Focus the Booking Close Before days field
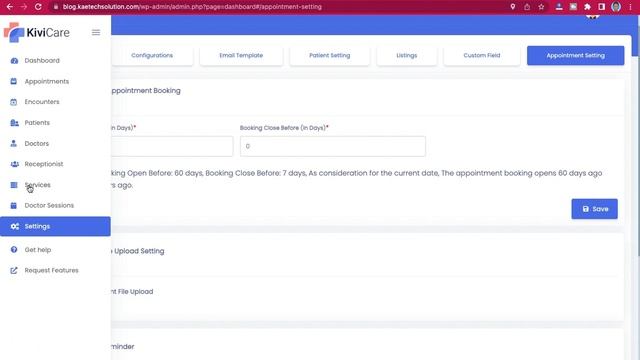Screen dimensions: 640x360 333,146
